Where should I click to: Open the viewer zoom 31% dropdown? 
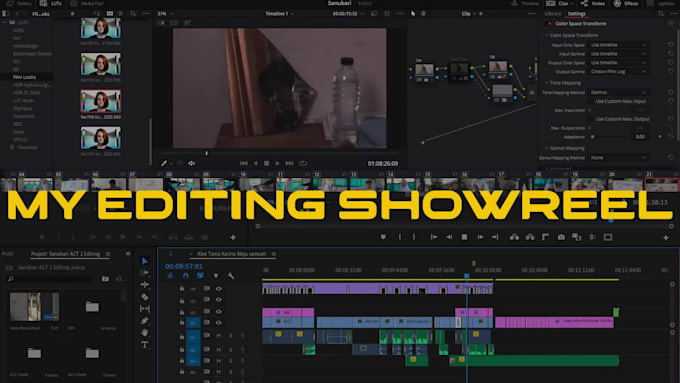pyautogui.click(x=165, y=14)
